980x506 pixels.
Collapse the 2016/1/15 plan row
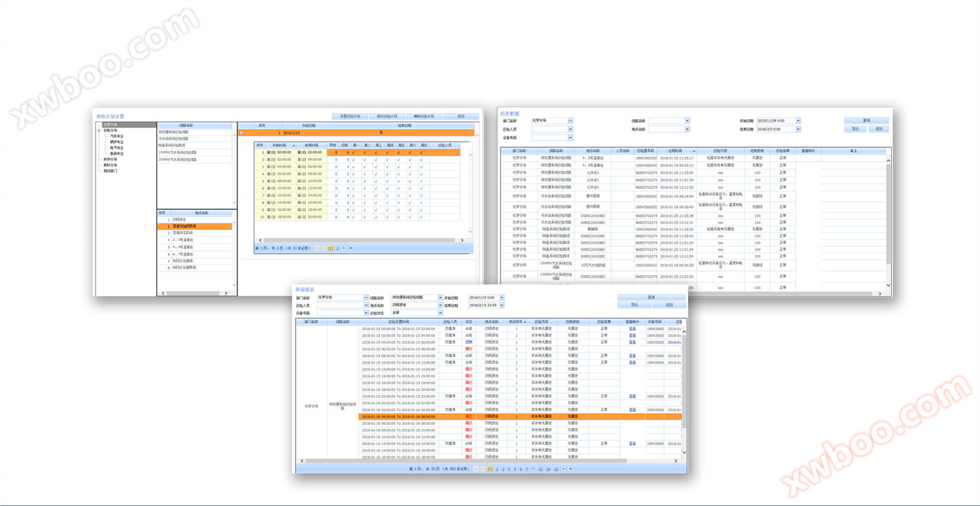tap(241, 133)
